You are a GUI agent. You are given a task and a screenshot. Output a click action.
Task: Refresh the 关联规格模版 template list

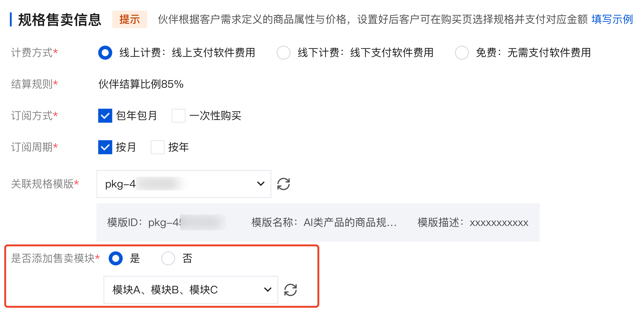coord(284,184)
